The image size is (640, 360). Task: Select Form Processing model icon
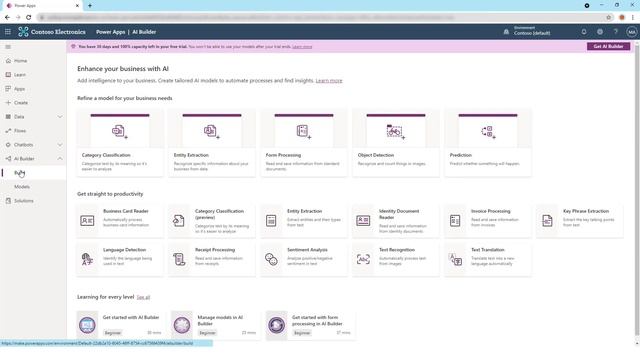[304, 131]
